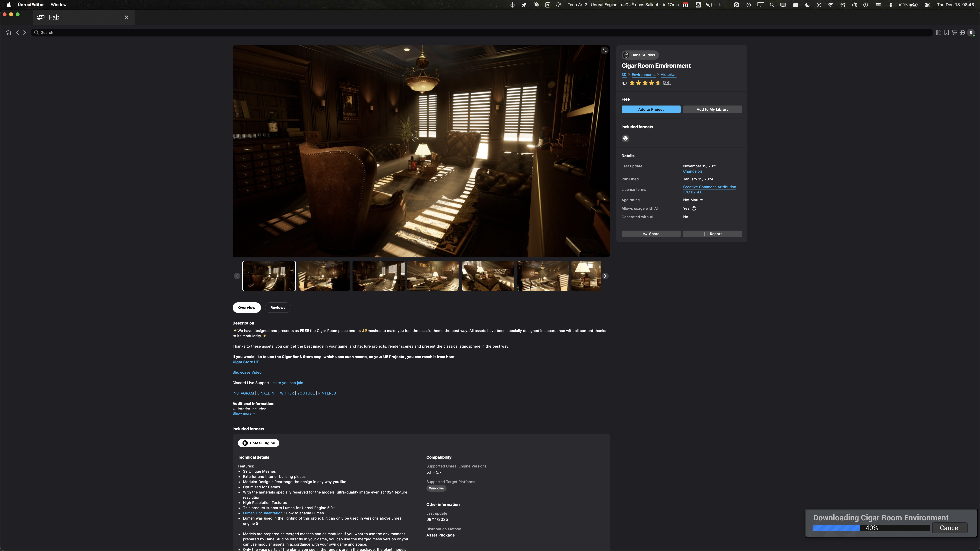Viewport: 980px width, 551px height.
Task: Click the Unreal Engine format icon in sidebar
Action: [625, 138]
